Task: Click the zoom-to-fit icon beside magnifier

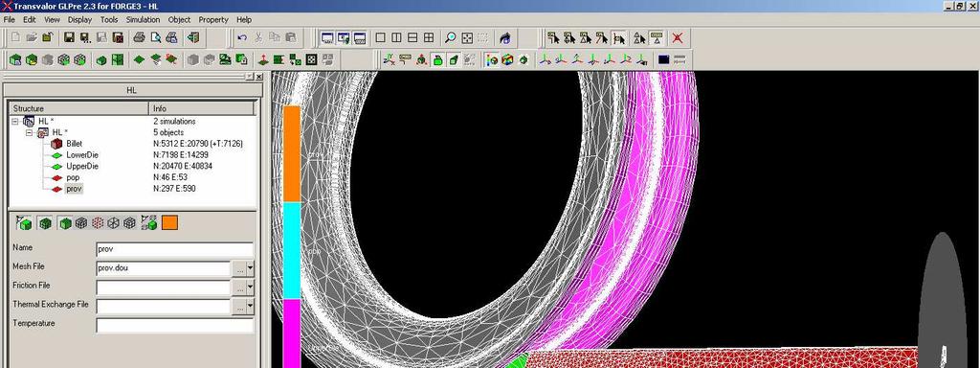Action: click(x=467, y=37)
